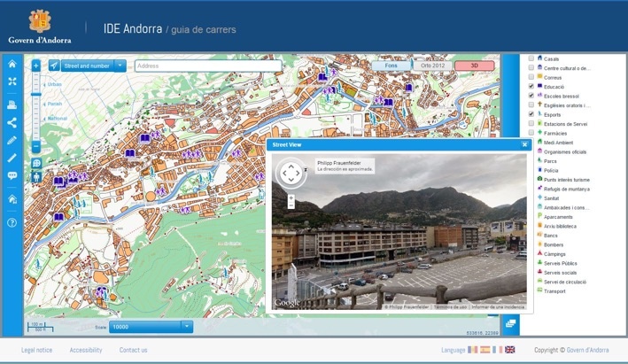Click the full-extent arrows icon in sidebar

[x=12, y=81]
